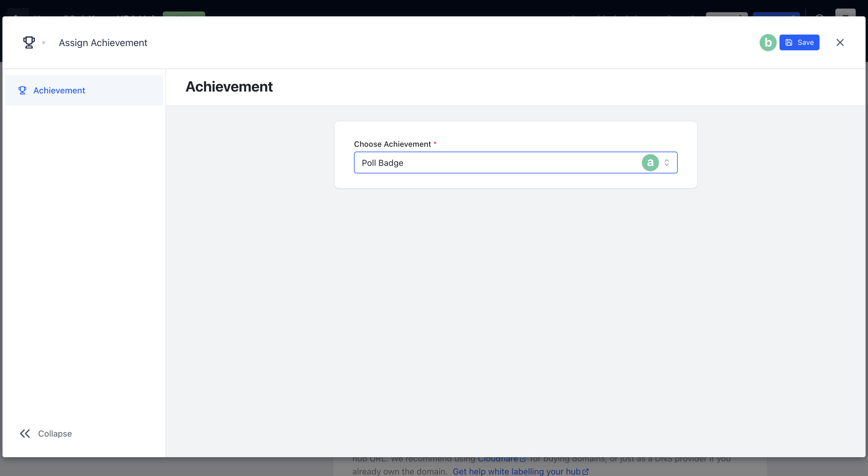Click the green 'a' marker badge

(x=650, y=163)
